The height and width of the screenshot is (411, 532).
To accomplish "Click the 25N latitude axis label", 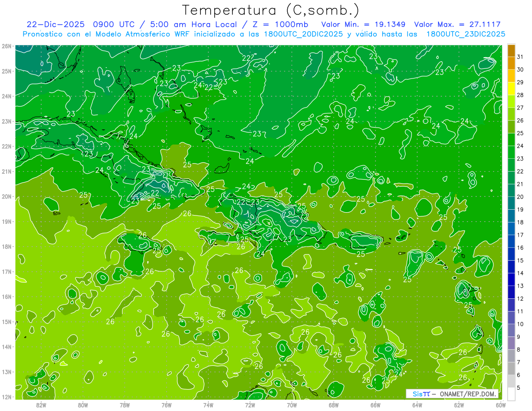I will tap(6, 71).
